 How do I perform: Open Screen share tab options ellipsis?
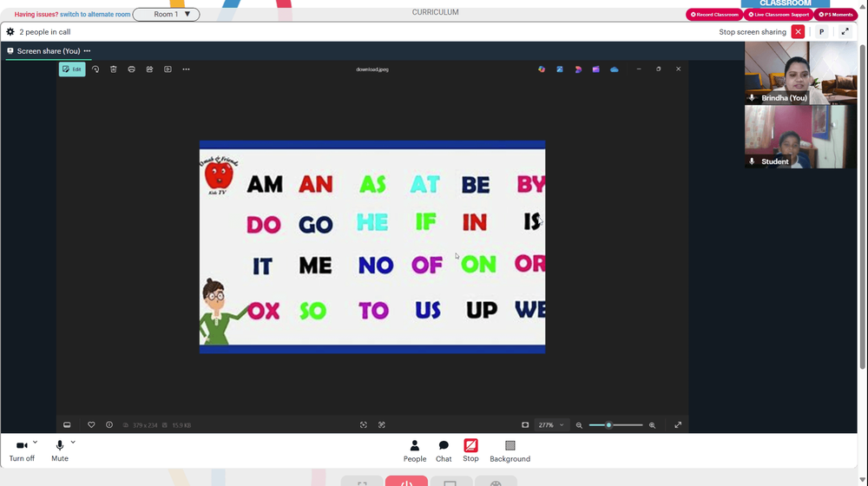click(x=87, y=51)
